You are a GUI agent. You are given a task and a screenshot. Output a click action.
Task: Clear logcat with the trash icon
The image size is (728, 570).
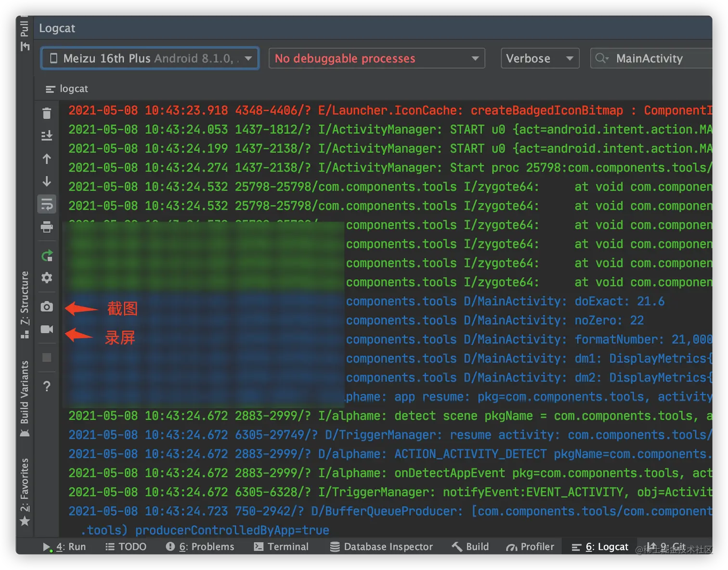[x=47, y=113]
